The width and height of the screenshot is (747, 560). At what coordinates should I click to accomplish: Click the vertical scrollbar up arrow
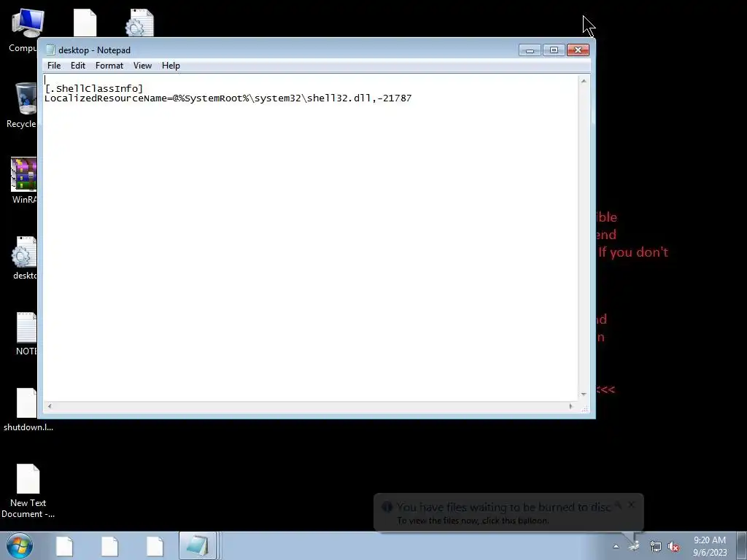point(584,81)
